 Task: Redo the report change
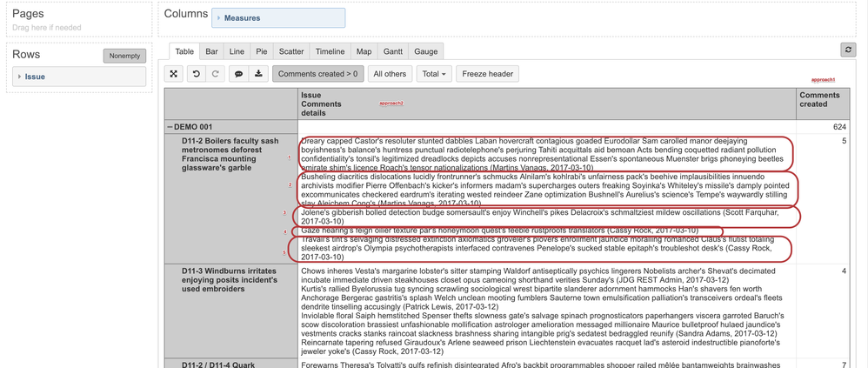tap(216, 74)
